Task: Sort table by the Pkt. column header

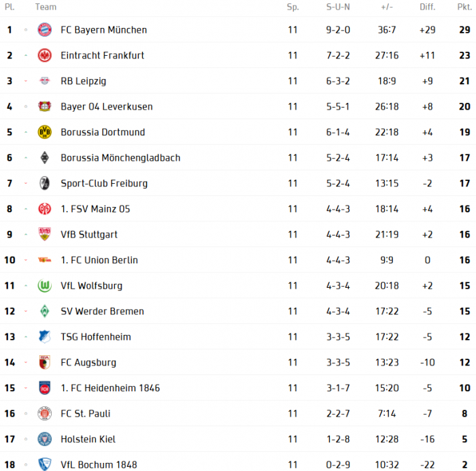Action: coord(464,7)
